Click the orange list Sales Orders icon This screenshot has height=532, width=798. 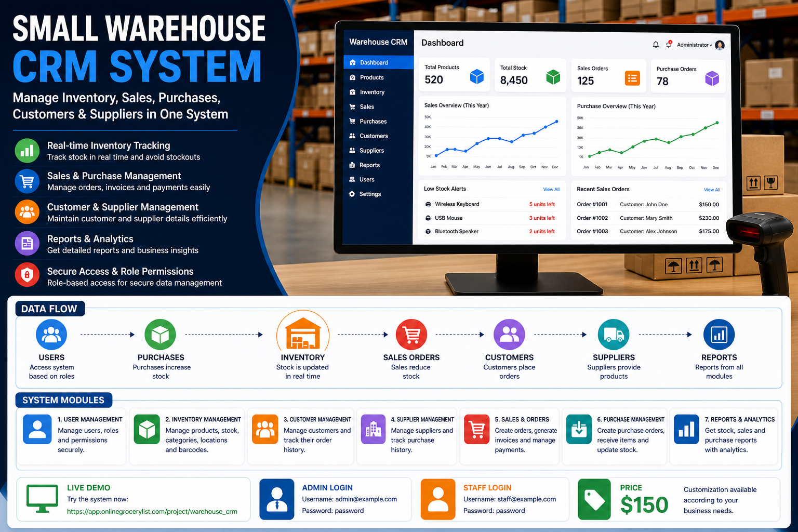632,78
